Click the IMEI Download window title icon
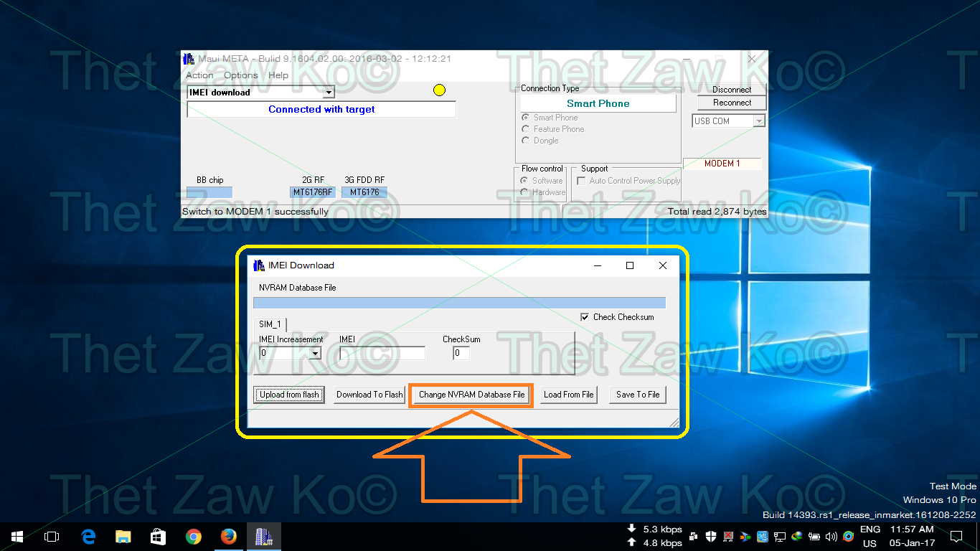The height and width of the screenshot is (551, 980). point(259,265)
